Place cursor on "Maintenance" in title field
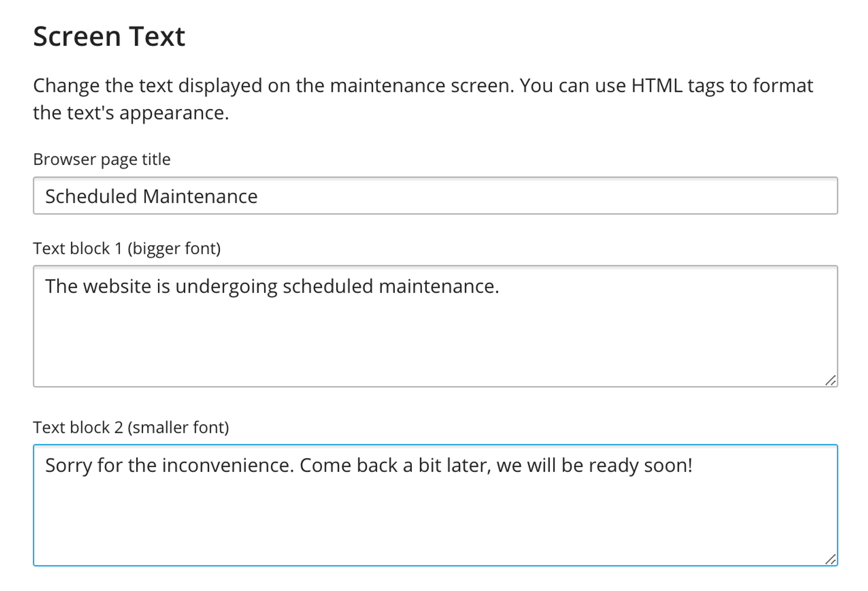The width and height of the screenshot is (868, 591). click(200, 196)
